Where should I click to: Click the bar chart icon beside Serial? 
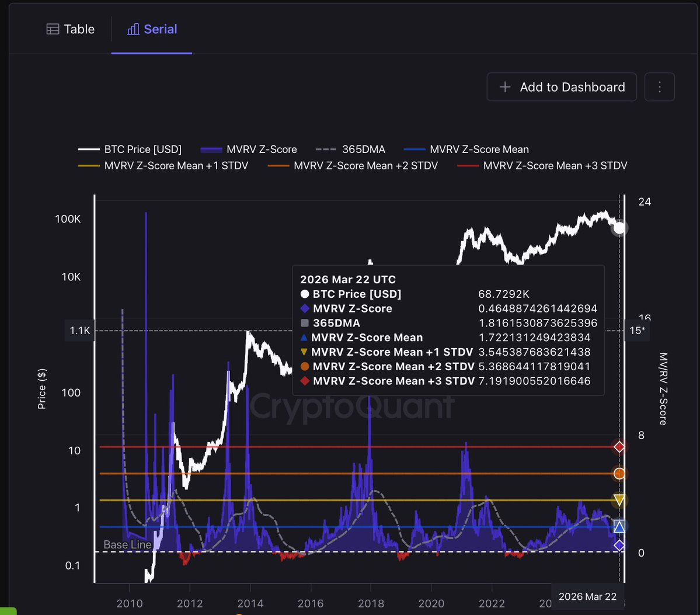[x=134, y=29]
